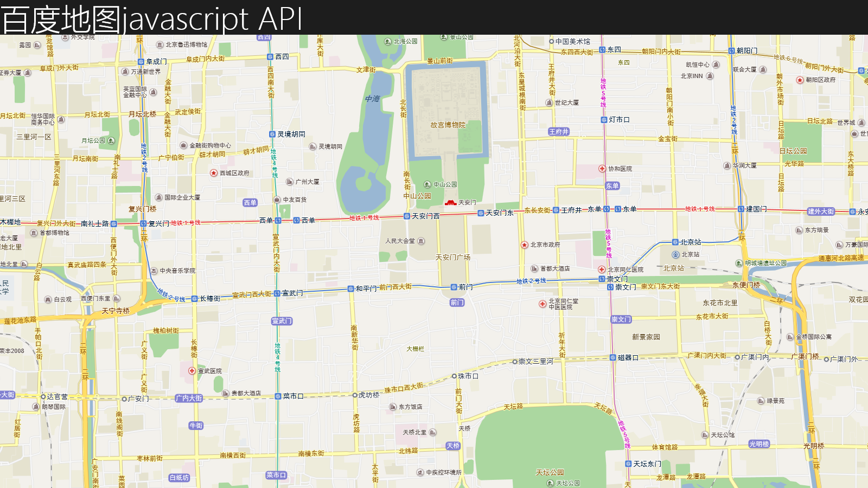Click the 宣武医院 hospital cross icon
The width and height of the screenshot is (868, 488).
tap(192, 371)
